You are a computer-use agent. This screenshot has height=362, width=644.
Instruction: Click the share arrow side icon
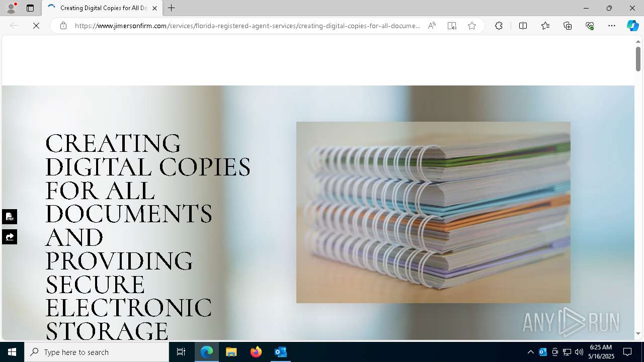pyautogui.click(x=10, y=237)
